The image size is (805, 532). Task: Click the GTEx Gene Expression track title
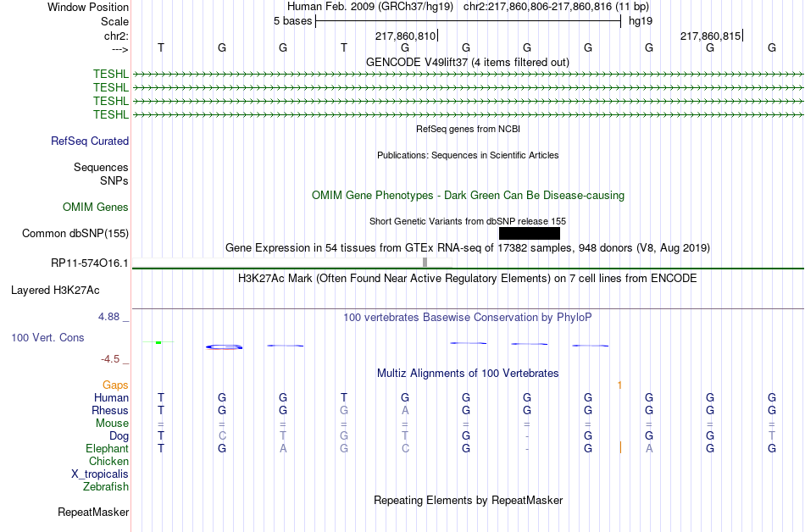(468, 248)
